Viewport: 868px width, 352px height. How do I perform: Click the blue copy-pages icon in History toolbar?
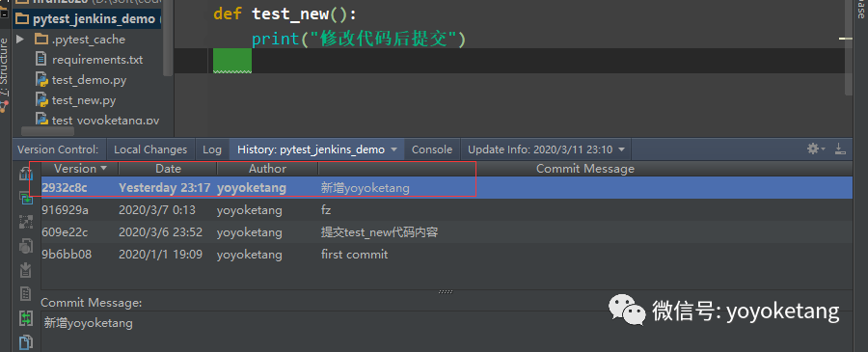click(26, 342)
